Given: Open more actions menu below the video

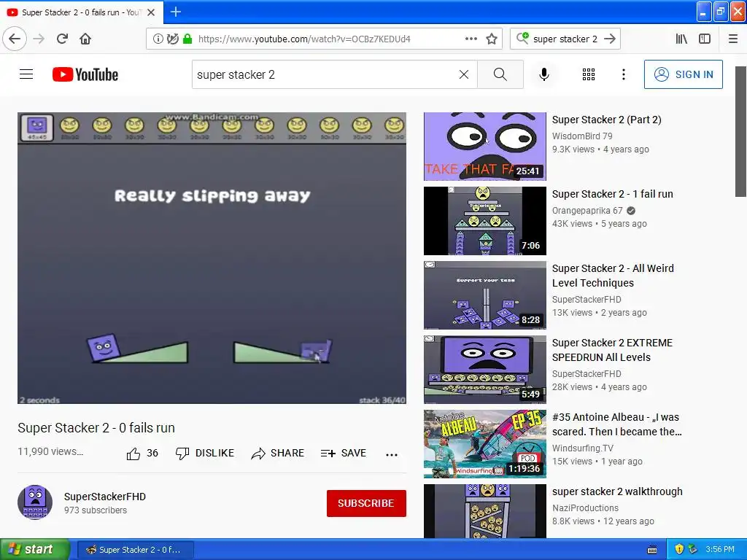Looking at the screenshot, I should point(392,455).
